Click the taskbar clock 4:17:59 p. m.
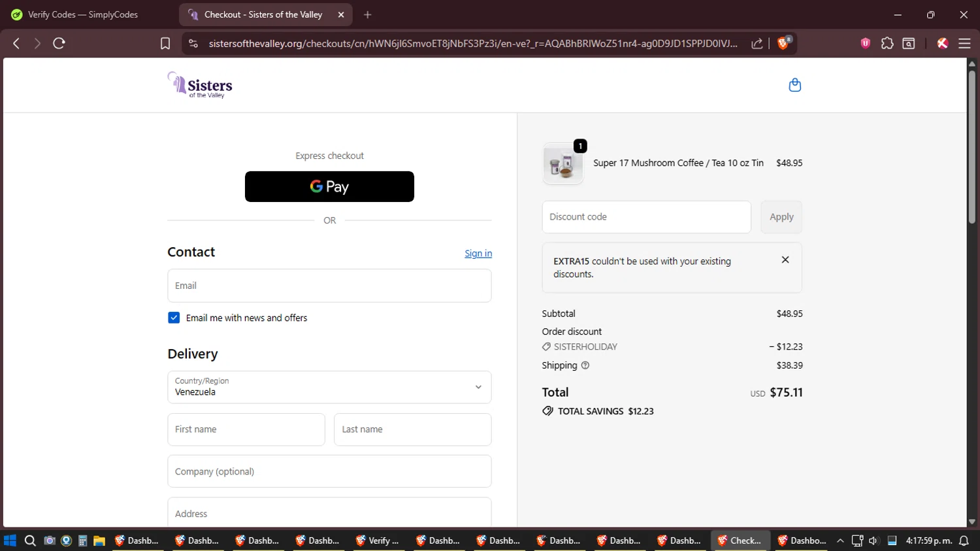Viewport: 980px width, 551px height. click(928, 541)
